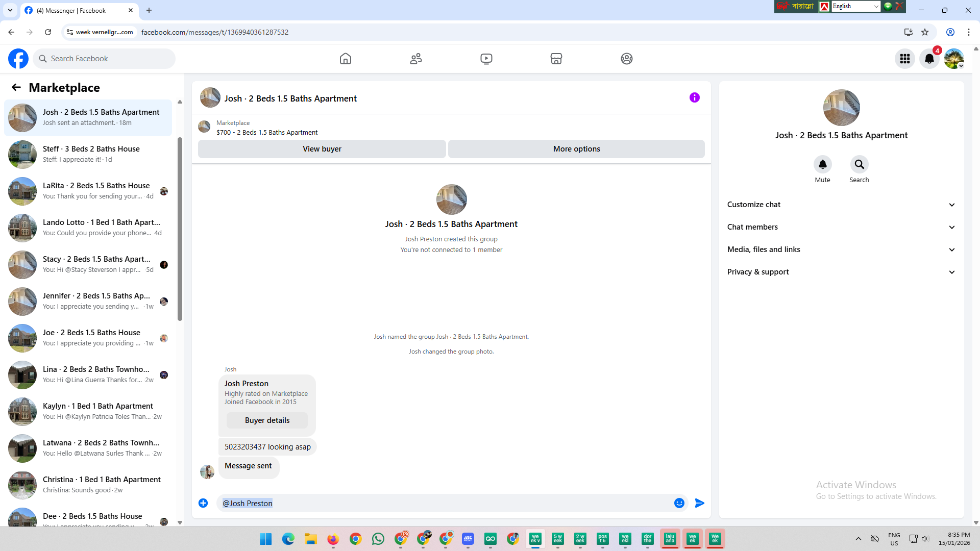980x551 pixels.
Task: Open Steff 3 Beds 2 Baths House chat
Action: point(91,154)
